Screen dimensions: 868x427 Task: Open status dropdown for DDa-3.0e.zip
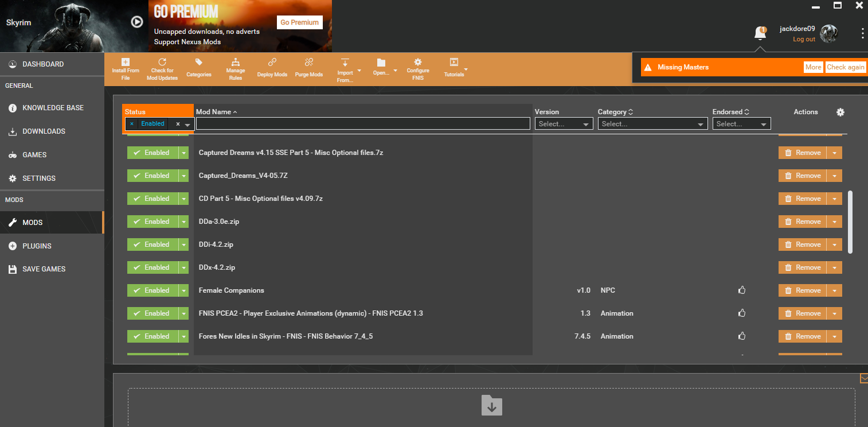click(x=183, y=222)
